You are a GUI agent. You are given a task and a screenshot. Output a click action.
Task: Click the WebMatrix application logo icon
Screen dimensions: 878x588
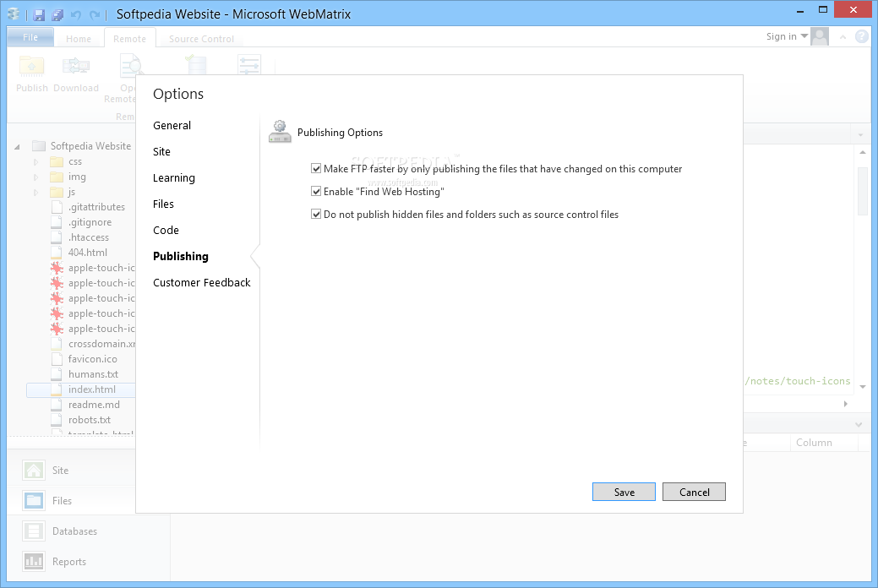tap(14, 14)
